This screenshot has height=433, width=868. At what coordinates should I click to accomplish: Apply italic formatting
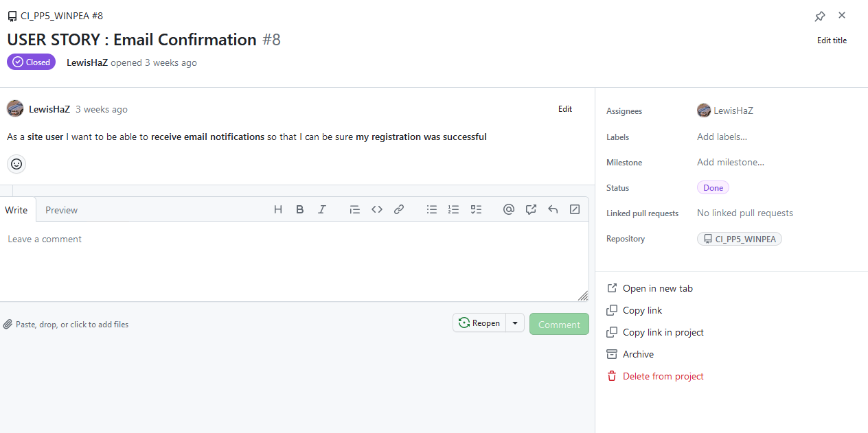322,210
